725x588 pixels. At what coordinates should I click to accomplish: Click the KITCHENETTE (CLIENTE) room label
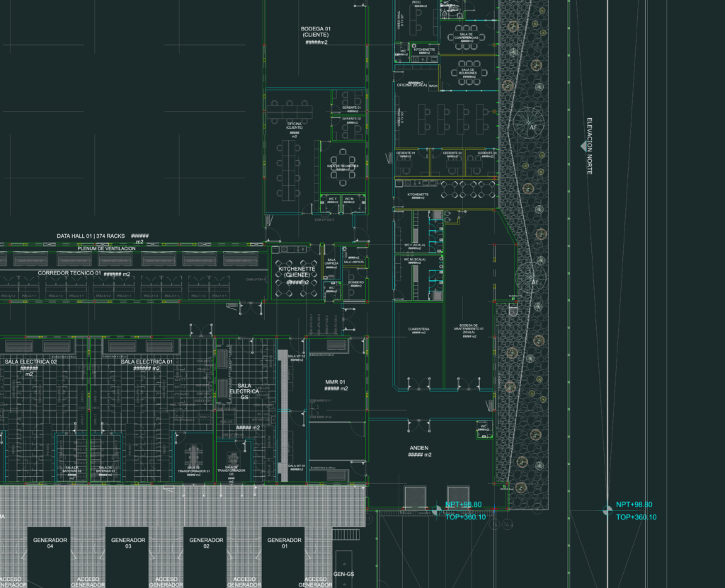pyautogui.click(x=297, y=272)
